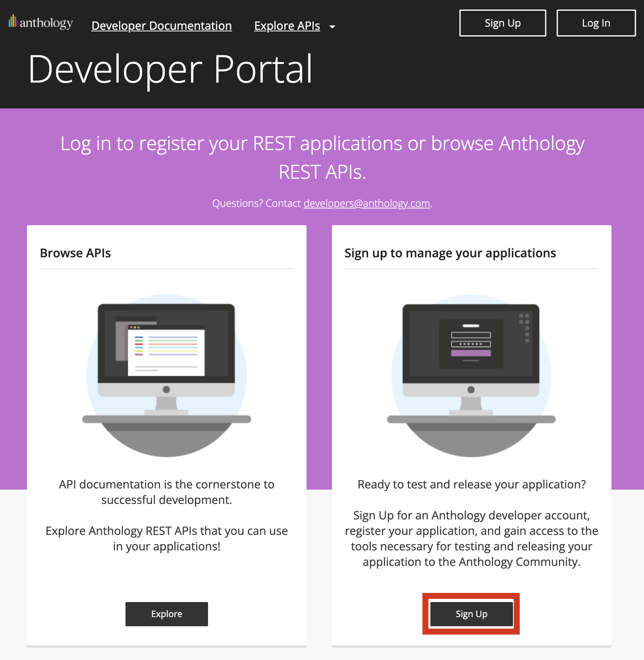Image resolution: width=644 pixels, height=660 pixels.
Task: Click the power dot on the Browse APIs monitor
Action: (166, 390)
